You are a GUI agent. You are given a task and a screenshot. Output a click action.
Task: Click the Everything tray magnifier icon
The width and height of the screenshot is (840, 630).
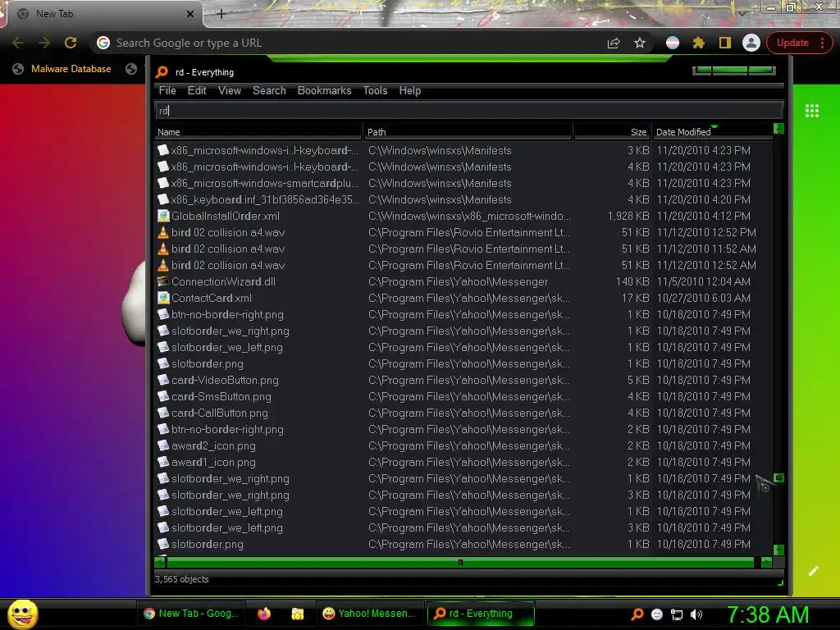coord(637,614)
